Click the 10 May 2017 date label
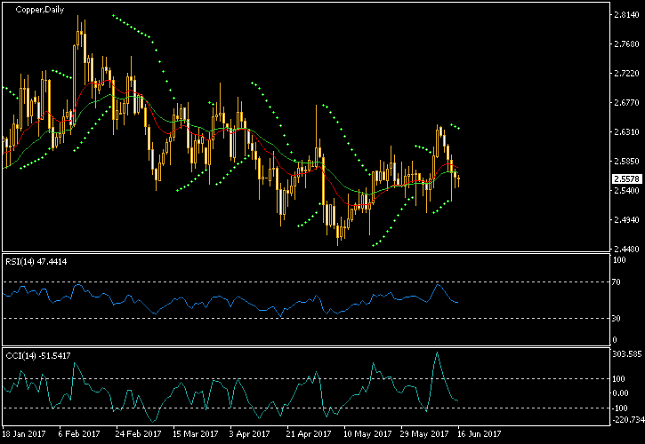The height and width of the screenshot is (444, 645). pos(367,434)
